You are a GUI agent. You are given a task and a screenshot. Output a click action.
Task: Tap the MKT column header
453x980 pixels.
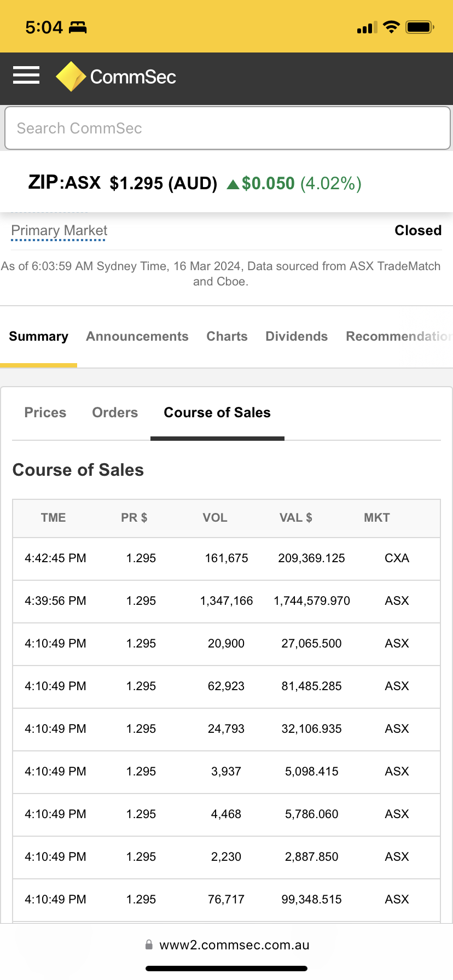[377, 518]
